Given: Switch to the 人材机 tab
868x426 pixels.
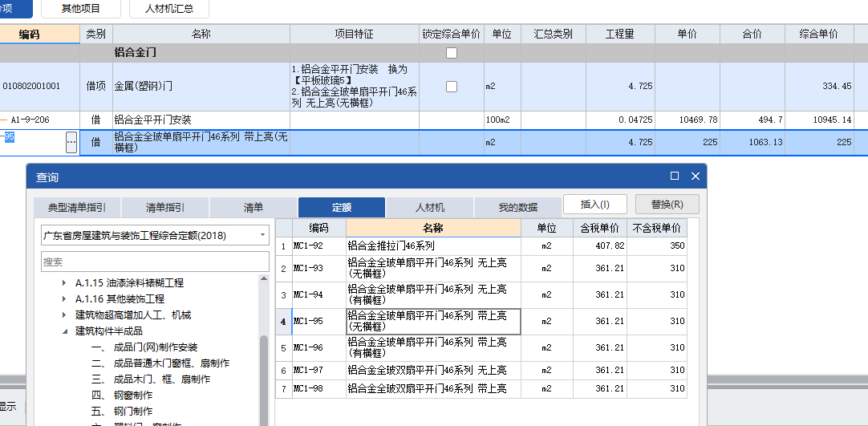Looking at the screenshot, I should (x=429, y=208).
